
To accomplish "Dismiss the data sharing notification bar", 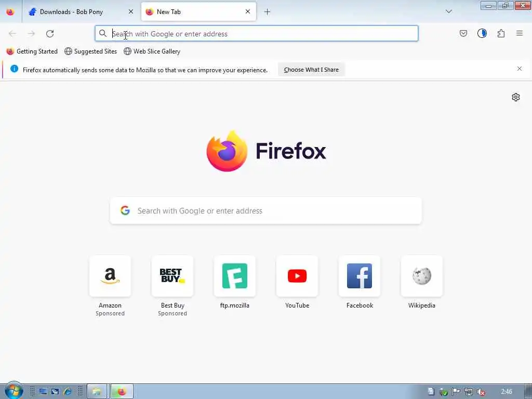I will coord(520,69).
